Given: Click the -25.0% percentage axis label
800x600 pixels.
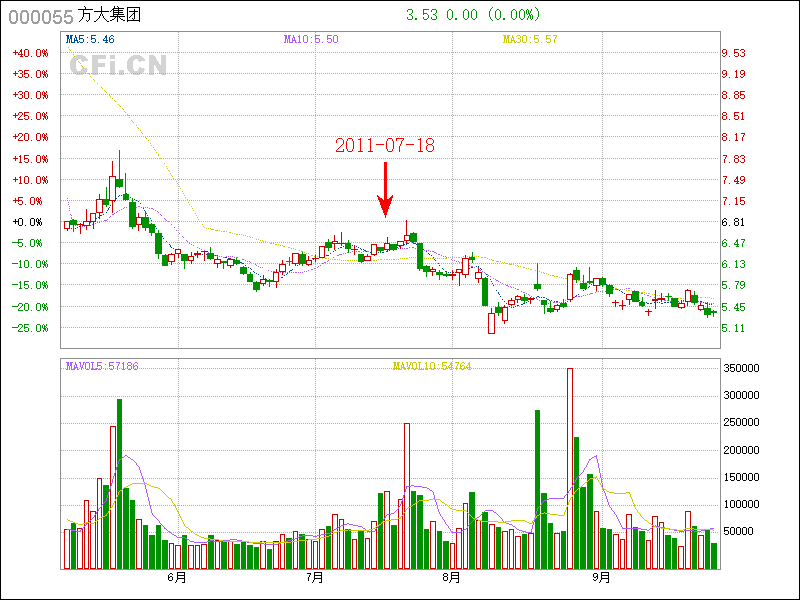Looking at the screenshot, I should pos(30,328).
